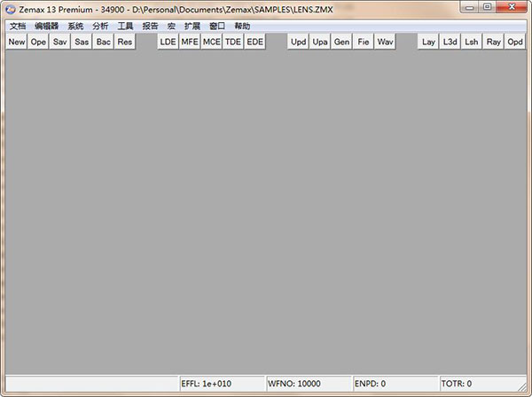This screenshot has width=532, height=397.
Task: Open the MFE merit function editor
Action: coord(190,42)
